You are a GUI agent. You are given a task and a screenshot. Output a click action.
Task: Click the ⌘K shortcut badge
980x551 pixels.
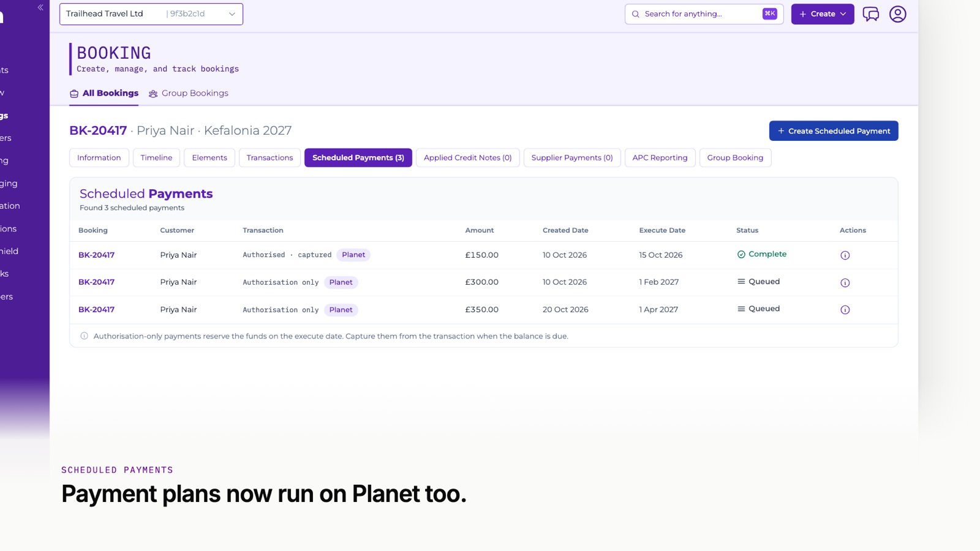pyautogui.click(x=770, y=13)
